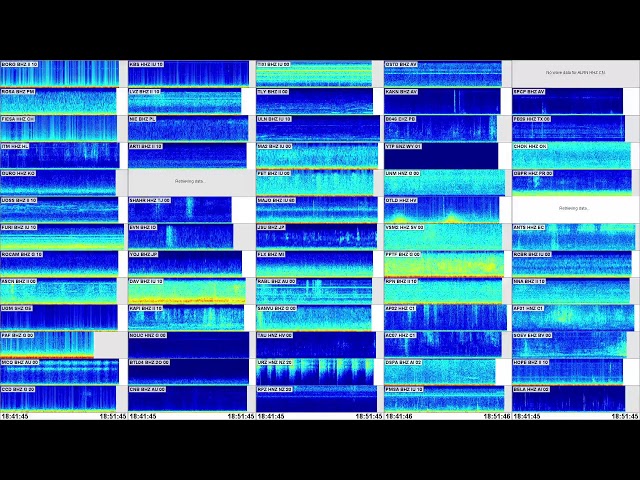Image resolution: width=640 pixels, height=480 pixels.
Task: Click the PET BHZ IU 00 spectrogram
Action: point(315,182)
